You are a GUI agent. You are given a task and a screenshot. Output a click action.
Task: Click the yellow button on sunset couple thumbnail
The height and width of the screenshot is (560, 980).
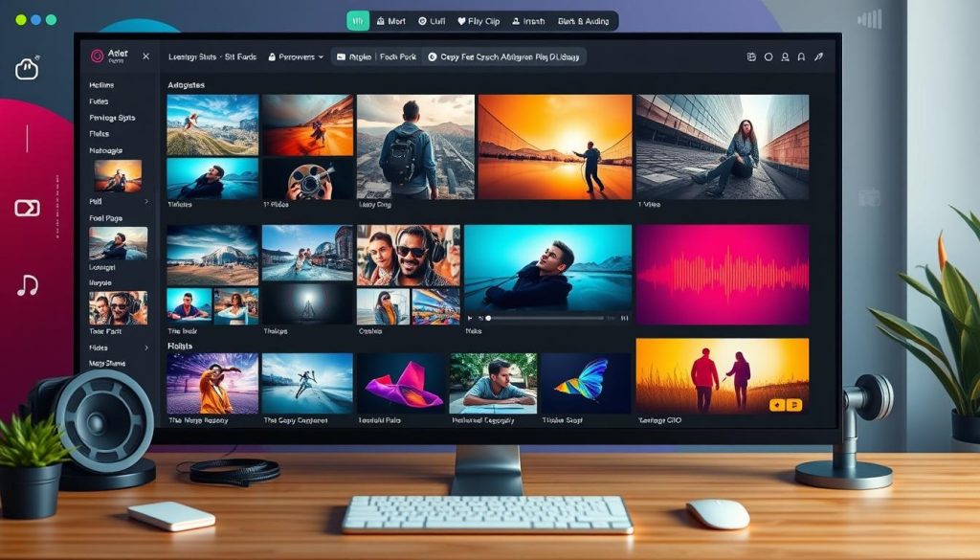784,405
